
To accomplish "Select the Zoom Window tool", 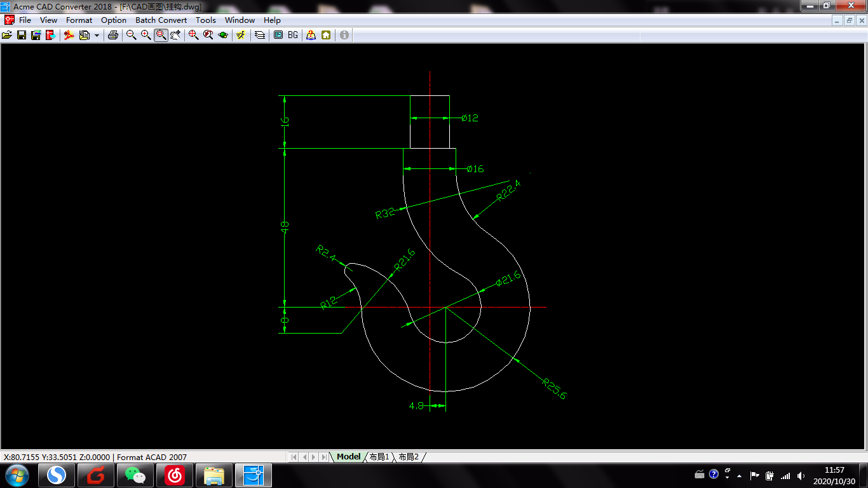I will click(x=160, y=35).
